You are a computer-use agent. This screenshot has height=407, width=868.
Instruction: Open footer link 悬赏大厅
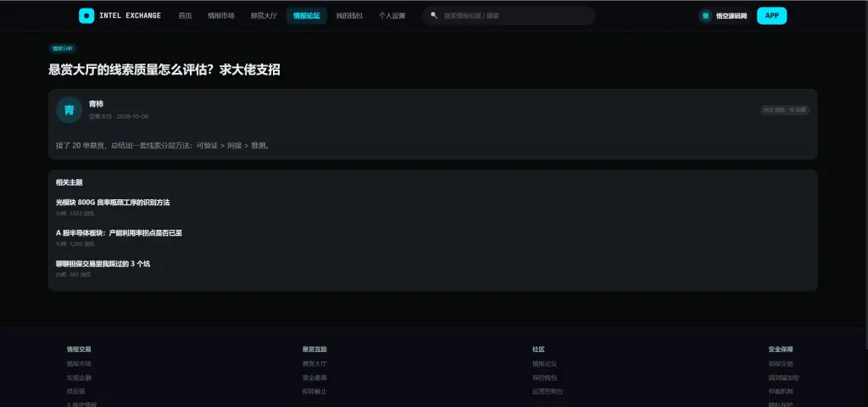pos(314,364)
